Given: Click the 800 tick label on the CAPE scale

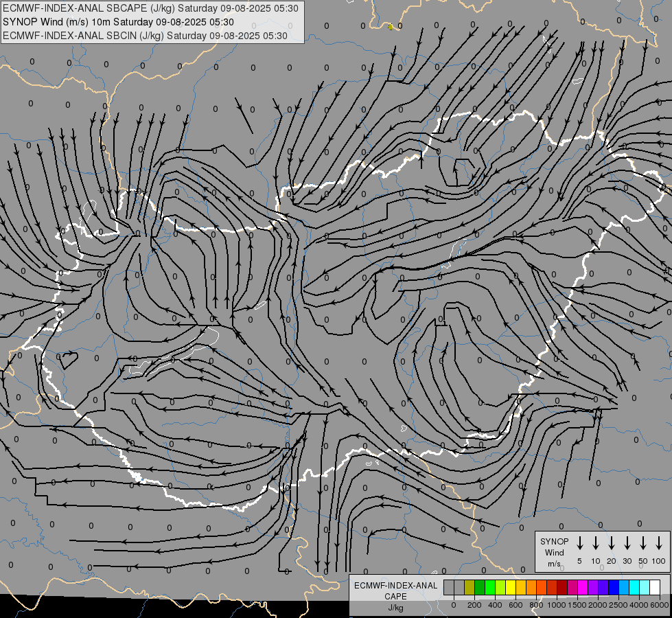Looking at the screenshot, I should pos(536,605).
